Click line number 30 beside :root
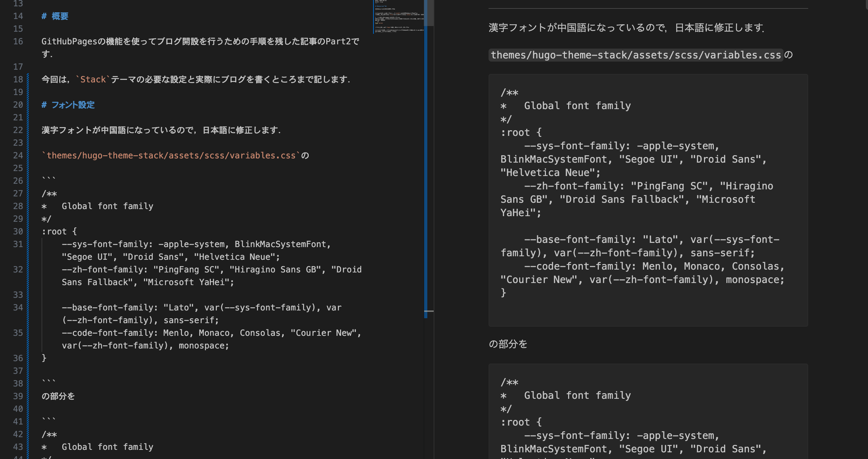Viewport: 868px width, 459px height. coord(18,231)
